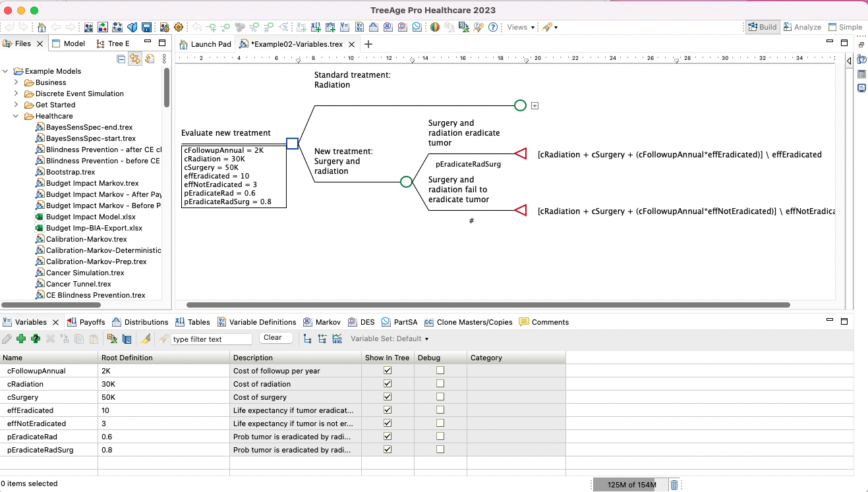Click inside the type filter text field
Screen dimensions: 868x492
(x=212, y=338)
